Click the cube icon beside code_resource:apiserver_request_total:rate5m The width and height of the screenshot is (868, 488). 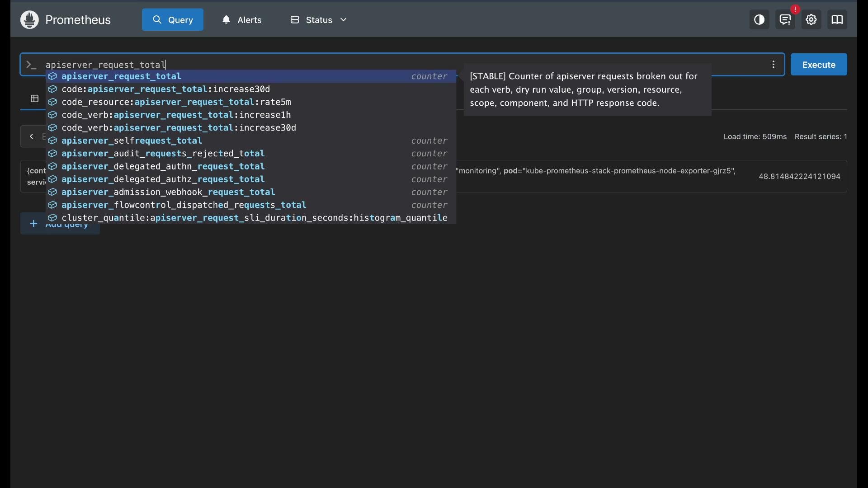[53, 102]
